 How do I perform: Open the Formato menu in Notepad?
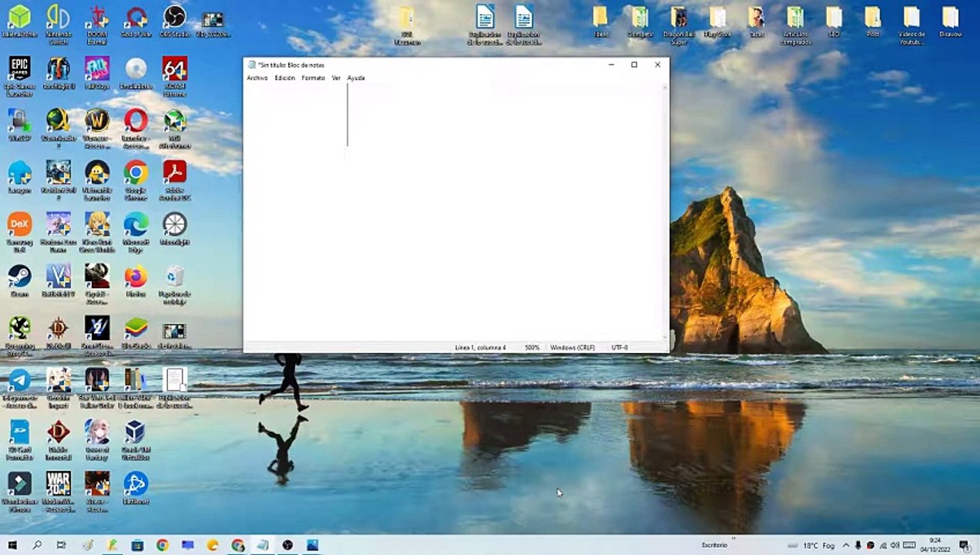313,78
